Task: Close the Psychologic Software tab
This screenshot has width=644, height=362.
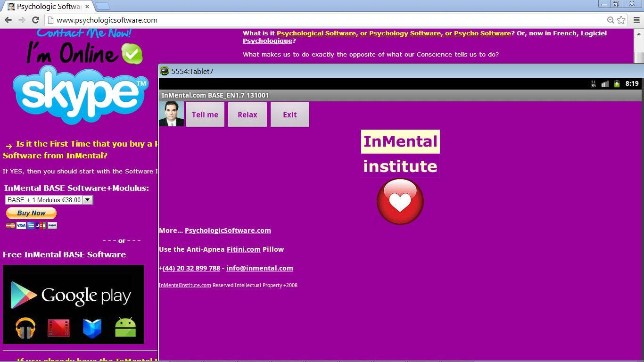Action: click(x=87, y=7)
